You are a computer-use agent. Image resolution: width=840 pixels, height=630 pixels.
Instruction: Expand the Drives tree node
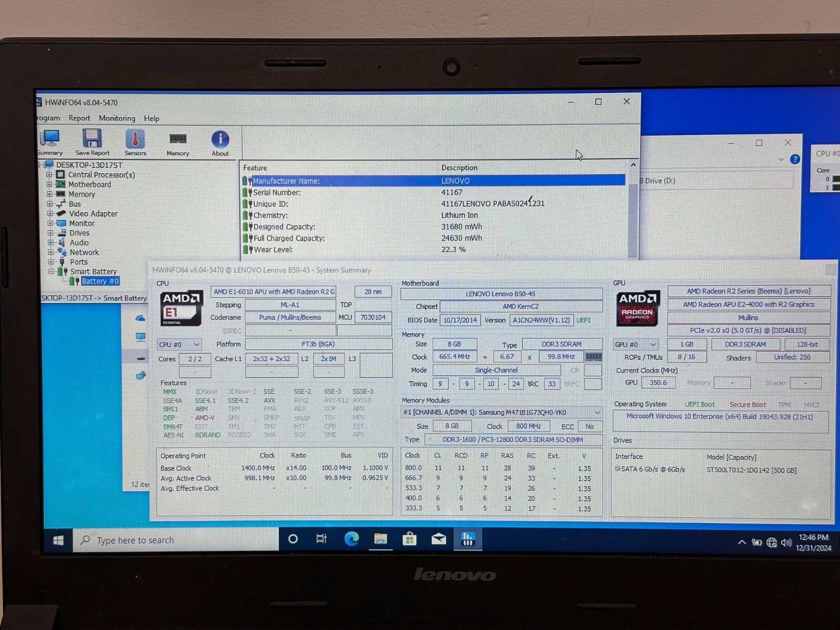[50, 233]
